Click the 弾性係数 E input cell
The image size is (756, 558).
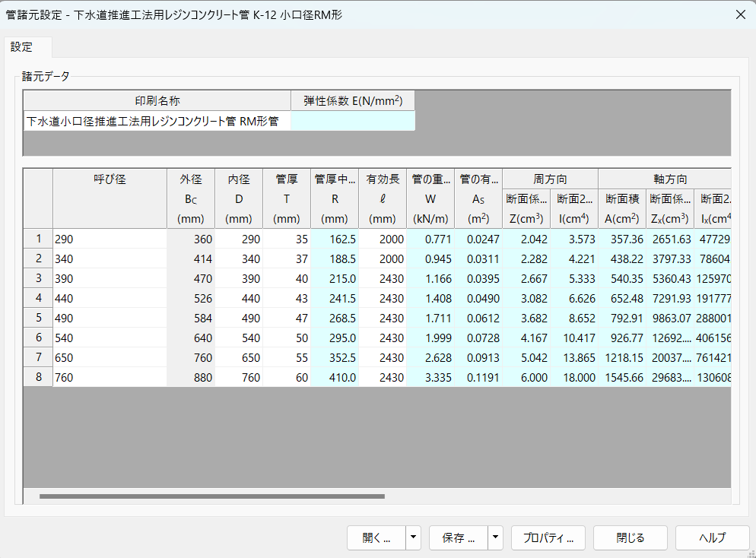(x=353, y=121)
